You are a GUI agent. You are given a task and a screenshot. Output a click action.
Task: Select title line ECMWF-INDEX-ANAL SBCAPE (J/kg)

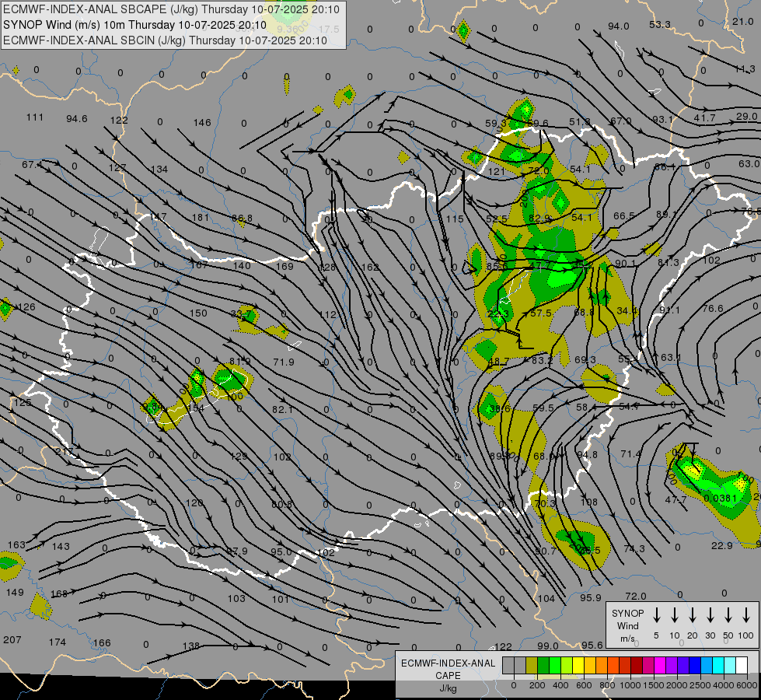[x=171, y=9]
